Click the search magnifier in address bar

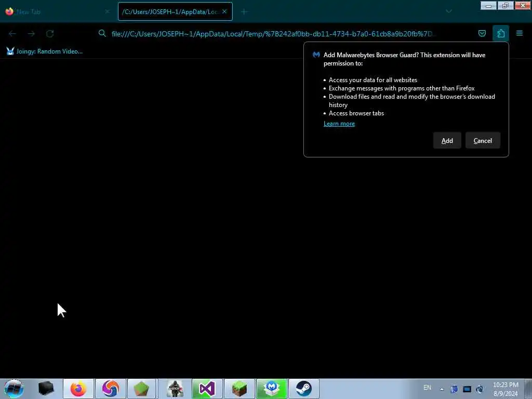[102, 33]
